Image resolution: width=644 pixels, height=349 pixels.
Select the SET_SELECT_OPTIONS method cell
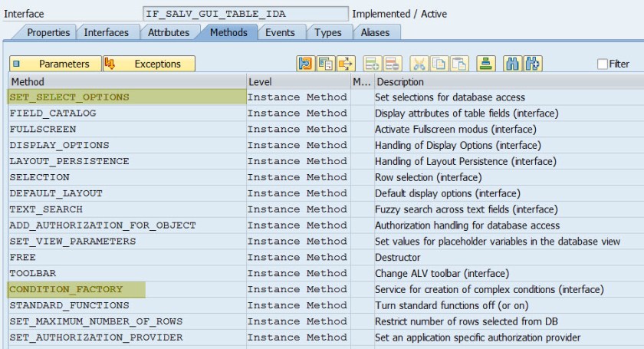pyautogui.click(x=69, y=97)
